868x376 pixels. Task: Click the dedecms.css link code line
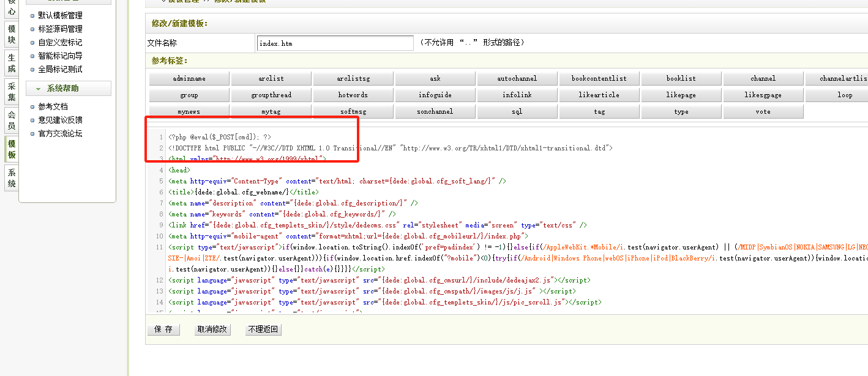378,225
